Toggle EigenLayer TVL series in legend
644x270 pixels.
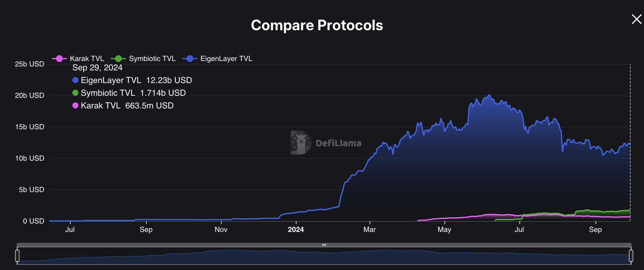pyautogui.click(x=217, y=59)
